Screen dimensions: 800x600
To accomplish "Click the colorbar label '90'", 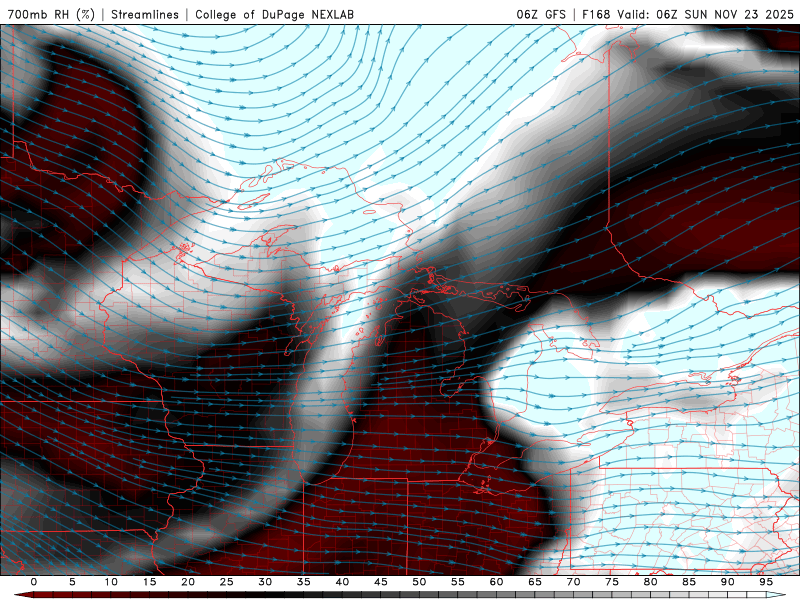I will [728, 582].
